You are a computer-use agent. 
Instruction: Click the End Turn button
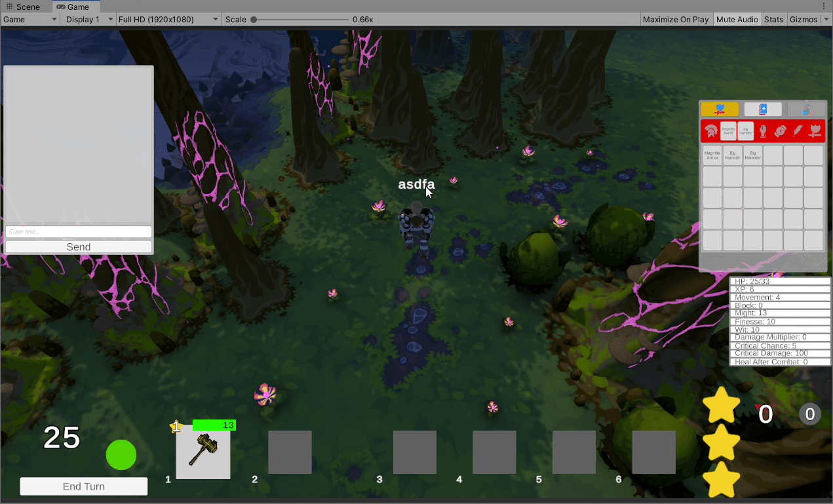pyautogui.click(x=84, y=486)
